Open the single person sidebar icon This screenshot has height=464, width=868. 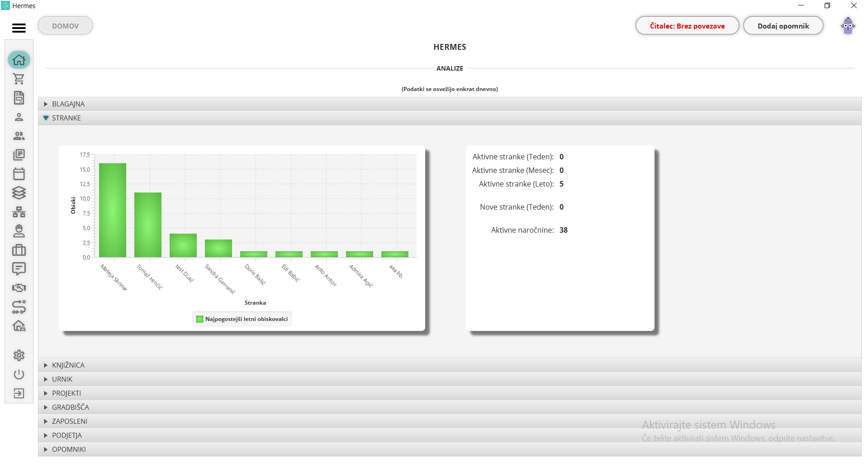tap(19, 117)
